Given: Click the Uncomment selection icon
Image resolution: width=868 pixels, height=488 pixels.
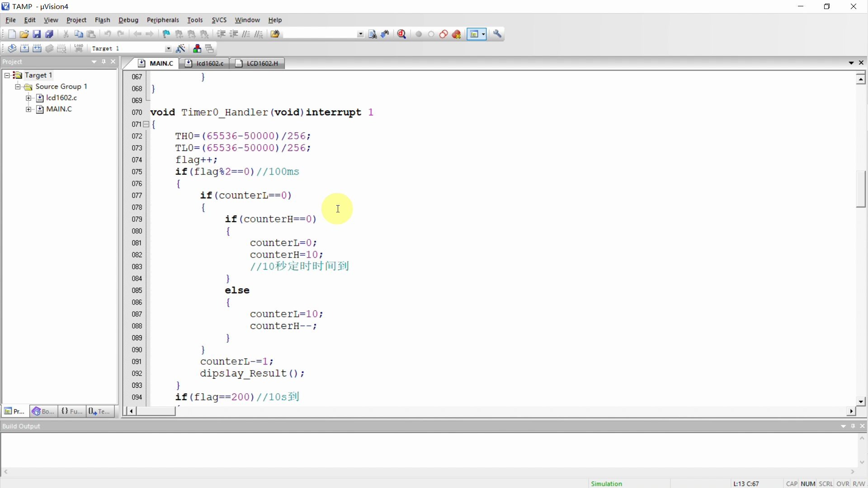Looking at the screenshot, I should pos(259,34).
